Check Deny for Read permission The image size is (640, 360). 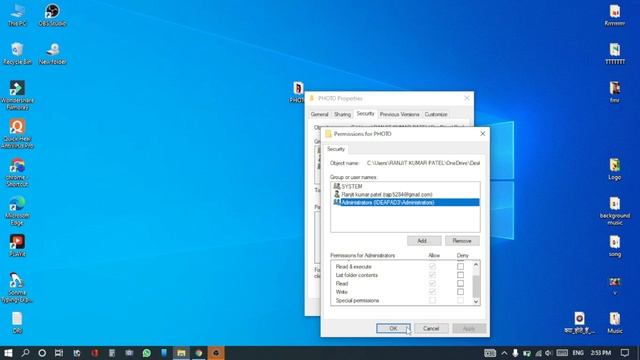(460, 283)
